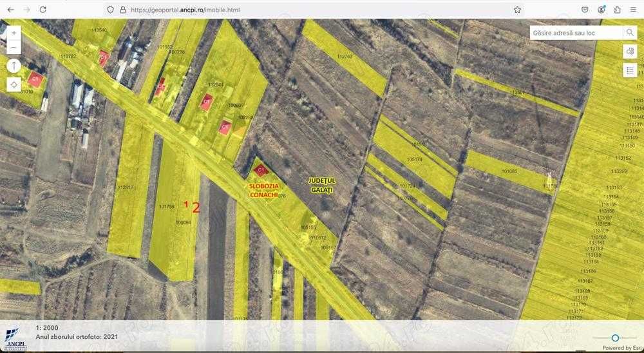Select parcel labeled 101932
Screen dimensions: 644x353
click(x=165, y=47)
